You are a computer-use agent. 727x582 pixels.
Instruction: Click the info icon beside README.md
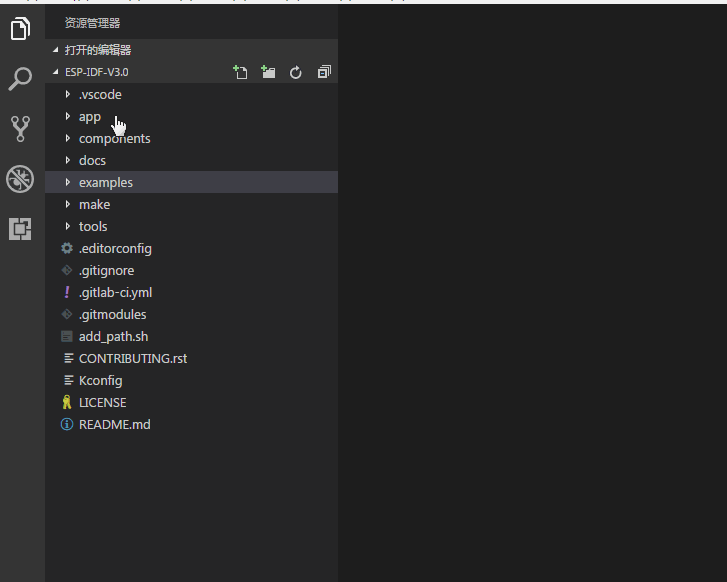point(67,424)
